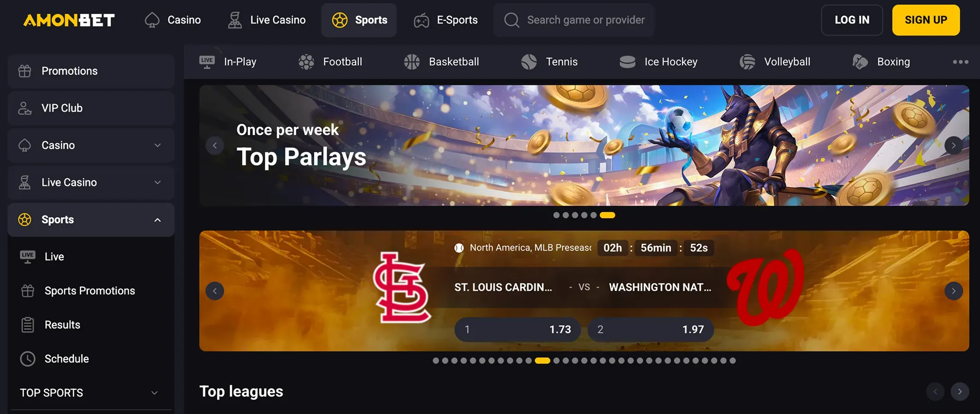The height and width of the screenshot is (414, 980).
Task: Expand the TOP SPORTS dropdown
Action: tap(90, 392)
